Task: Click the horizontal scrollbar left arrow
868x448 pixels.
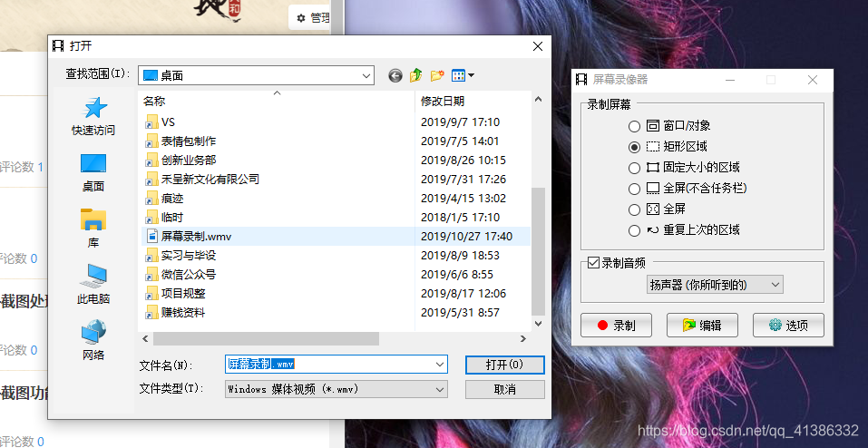Action: [146, 338]
